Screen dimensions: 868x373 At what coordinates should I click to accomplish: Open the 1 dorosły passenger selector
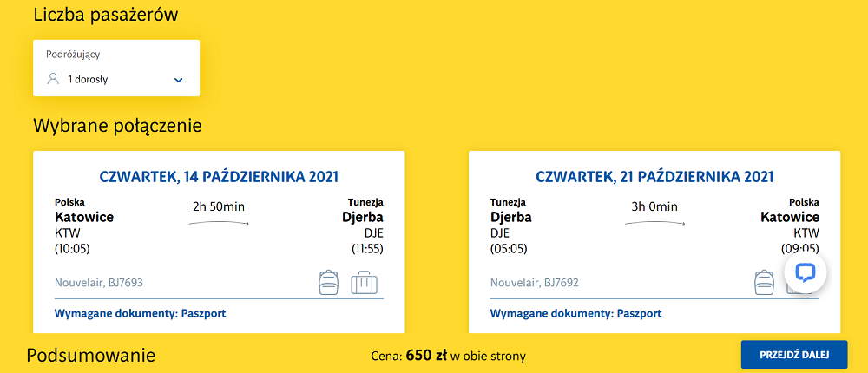pyautogui.click(x=116, y=80)
